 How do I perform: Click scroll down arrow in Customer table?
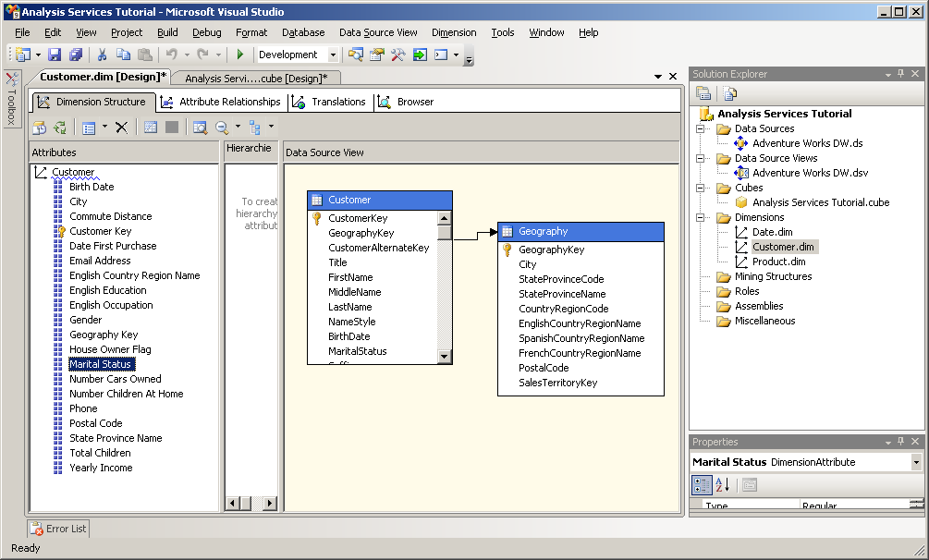tap(445, 356)
